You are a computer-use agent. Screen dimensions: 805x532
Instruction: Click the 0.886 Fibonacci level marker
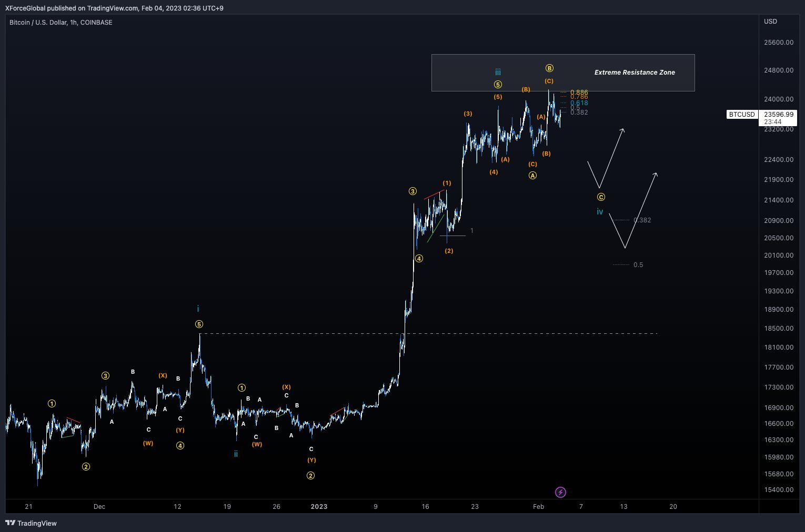pyautogui.click(x=579, y=91)
